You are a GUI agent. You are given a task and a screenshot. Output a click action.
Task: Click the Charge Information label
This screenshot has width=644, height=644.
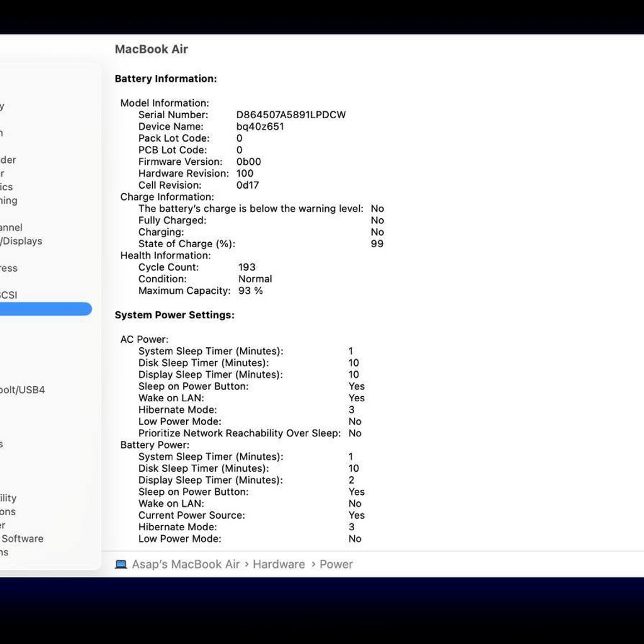point(167,197)
